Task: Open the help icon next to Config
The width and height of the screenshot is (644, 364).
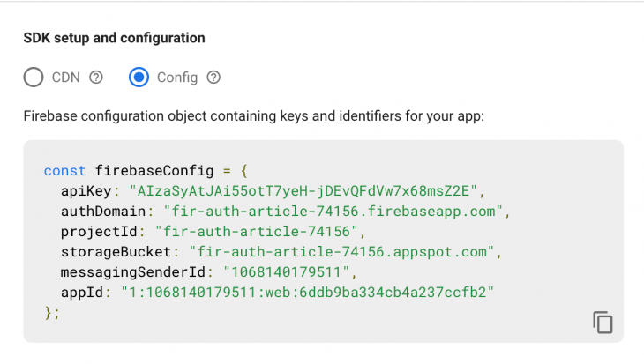Action: tap(213, 78)
